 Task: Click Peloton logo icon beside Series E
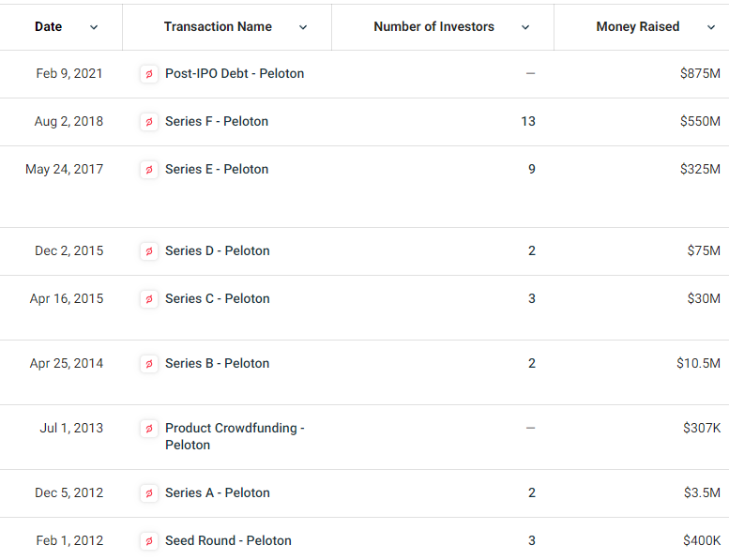(149, 170)
